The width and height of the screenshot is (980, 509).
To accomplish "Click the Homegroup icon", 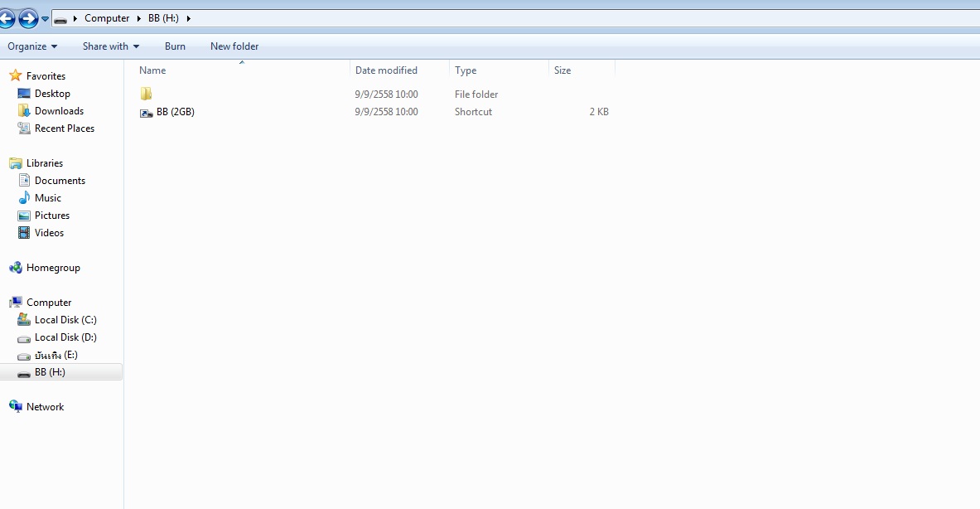I will 16,268.
